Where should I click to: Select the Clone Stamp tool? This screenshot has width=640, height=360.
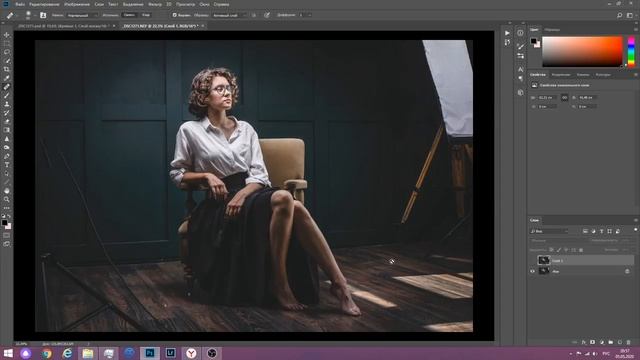pos(7,104)
